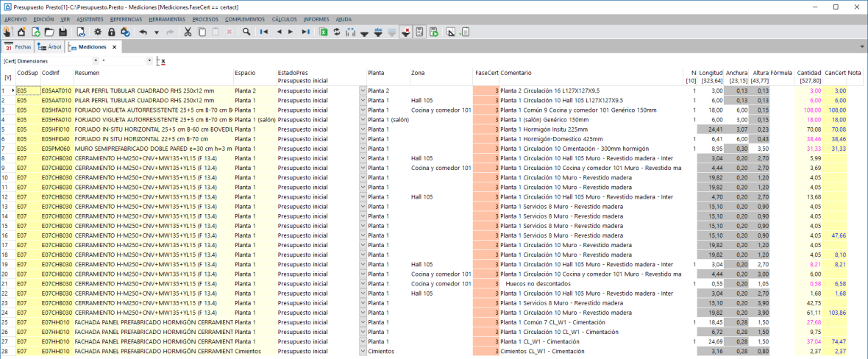The height and width of the screenshot is (359, 868).
Task: Open the EDICIÓN menu
Action: click(x=43, y=19)
